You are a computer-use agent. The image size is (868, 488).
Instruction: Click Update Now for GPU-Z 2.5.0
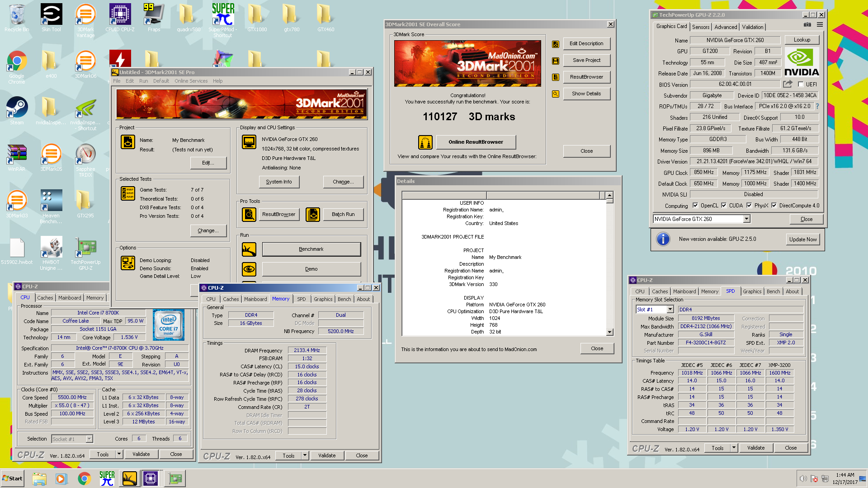click(x=803, y=239)
